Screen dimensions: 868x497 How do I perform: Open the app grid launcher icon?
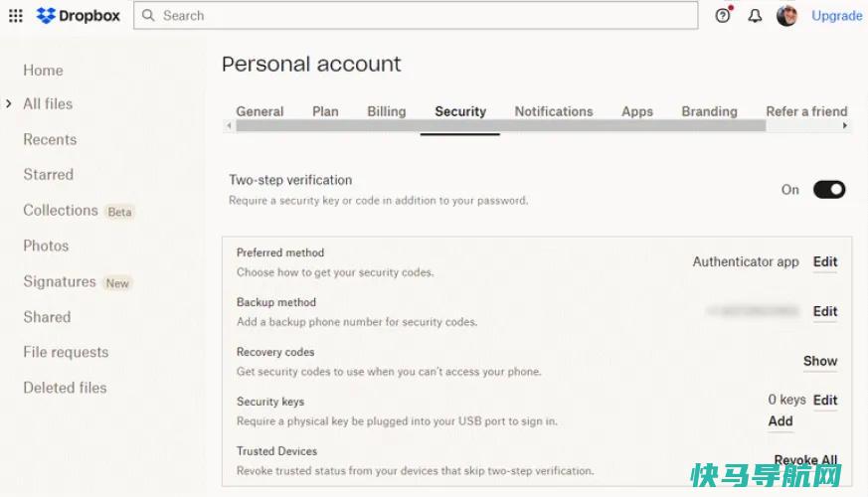tap(16, 16)
